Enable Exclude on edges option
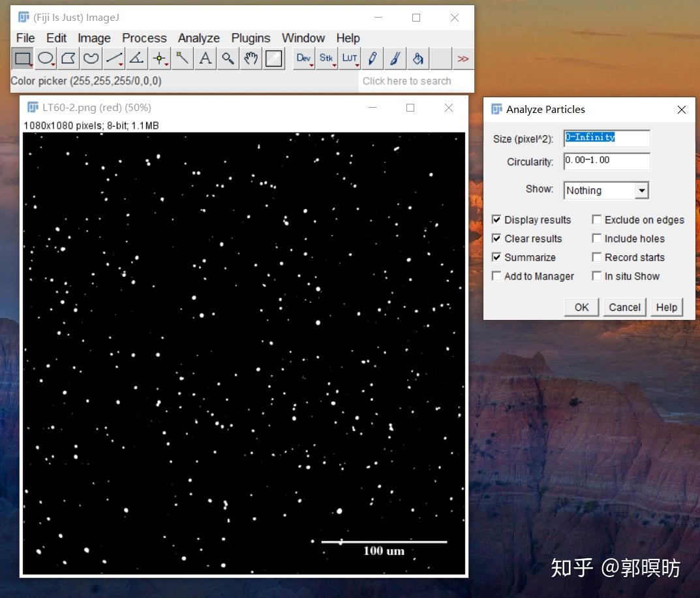700x598 pixels. 597,220
